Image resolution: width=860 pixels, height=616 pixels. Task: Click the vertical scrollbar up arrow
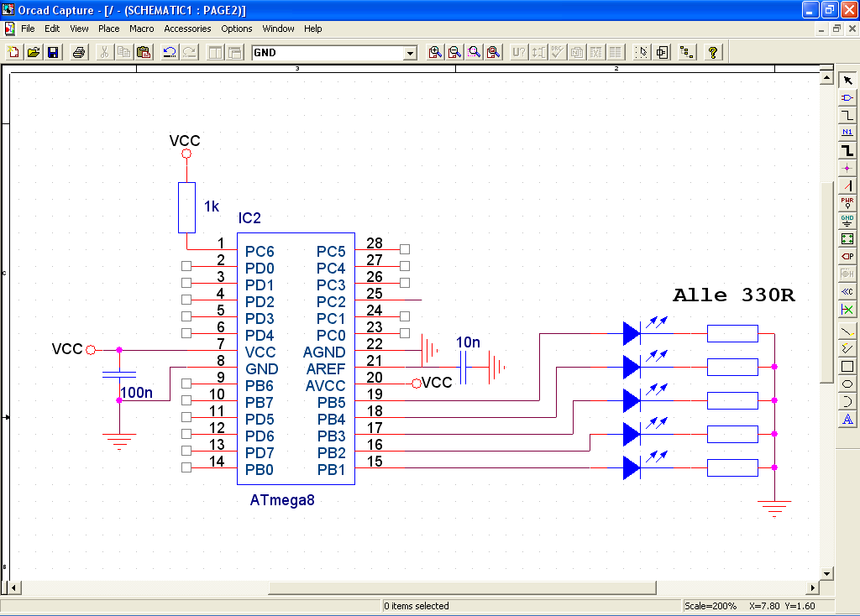click(827, 78)
